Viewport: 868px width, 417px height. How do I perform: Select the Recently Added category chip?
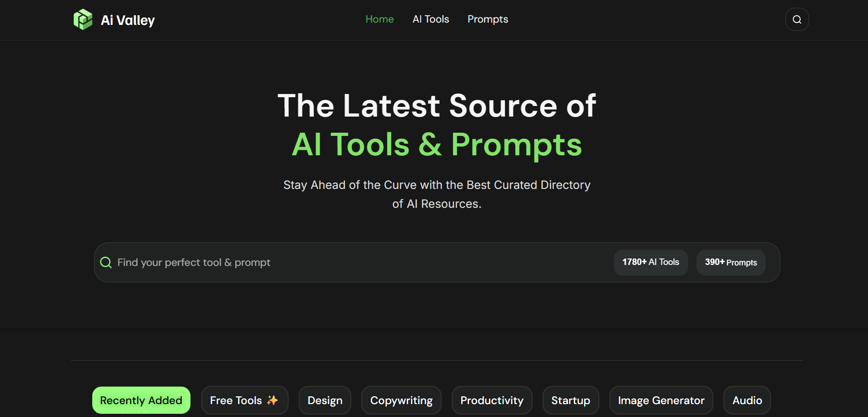click(x=141, y=400)
